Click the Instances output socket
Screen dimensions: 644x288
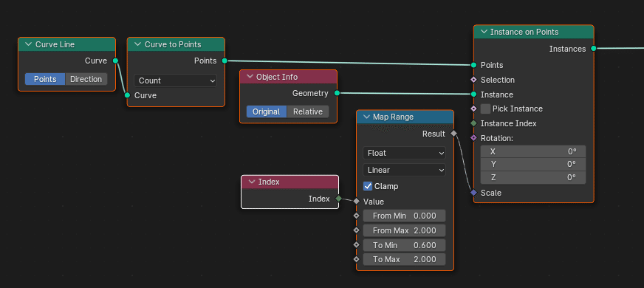(x=594, y=49)
